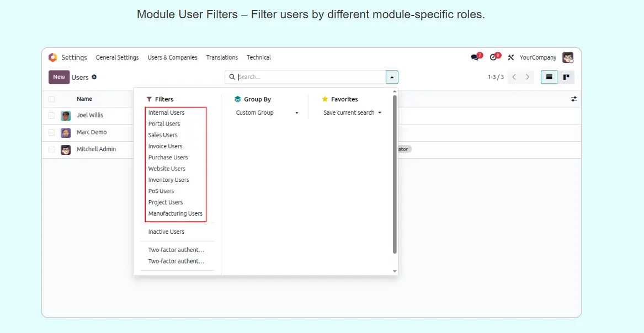Image resolution: width=644 pixels, height=333 pixels.
Task: Tick the checkbox for Joel Willis
Action: 51,116
